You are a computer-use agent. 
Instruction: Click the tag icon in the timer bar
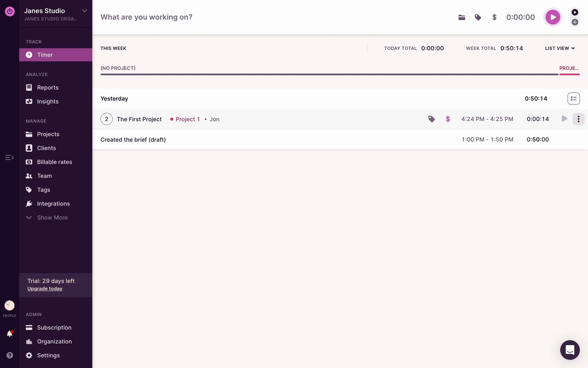(x=478, y=17)
